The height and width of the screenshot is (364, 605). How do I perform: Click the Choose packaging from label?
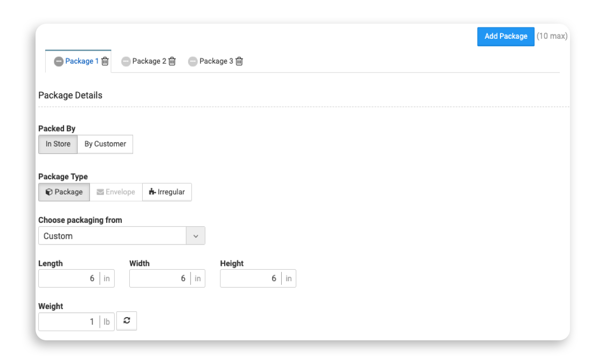(80, 220)
